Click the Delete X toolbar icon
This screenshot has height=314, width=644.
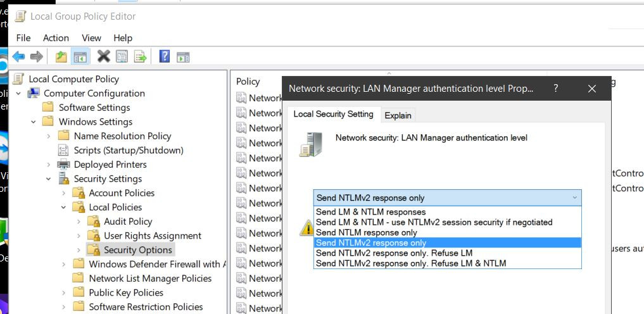103,57
